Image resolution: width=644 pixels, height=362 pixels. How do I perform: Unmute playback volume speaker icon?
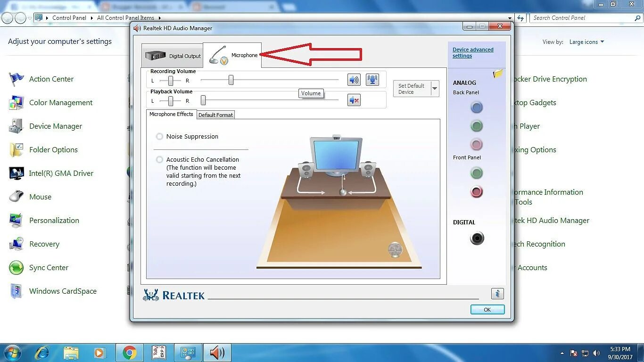click(x=354, y=100)
